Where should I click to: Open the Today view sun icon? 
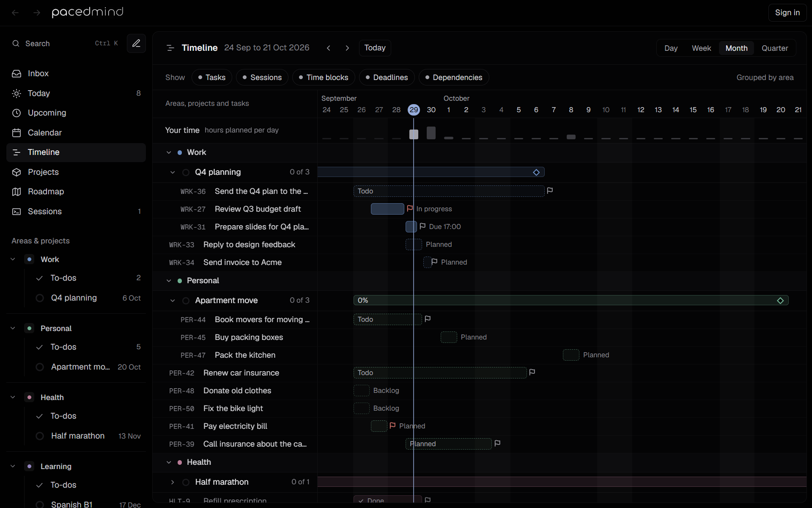[x=16, y=93]
